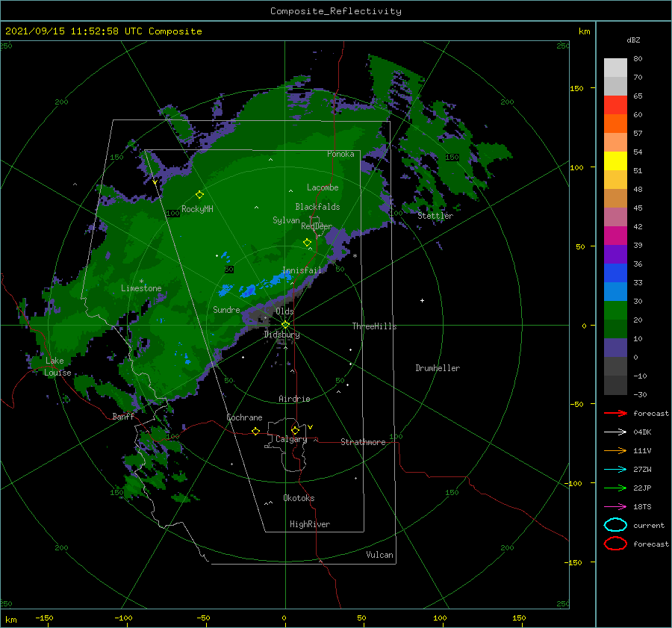The width and height of the screenshot is (672, 628).
Task: Click the green 22JP arrow icon
Action: pos(615,488)
